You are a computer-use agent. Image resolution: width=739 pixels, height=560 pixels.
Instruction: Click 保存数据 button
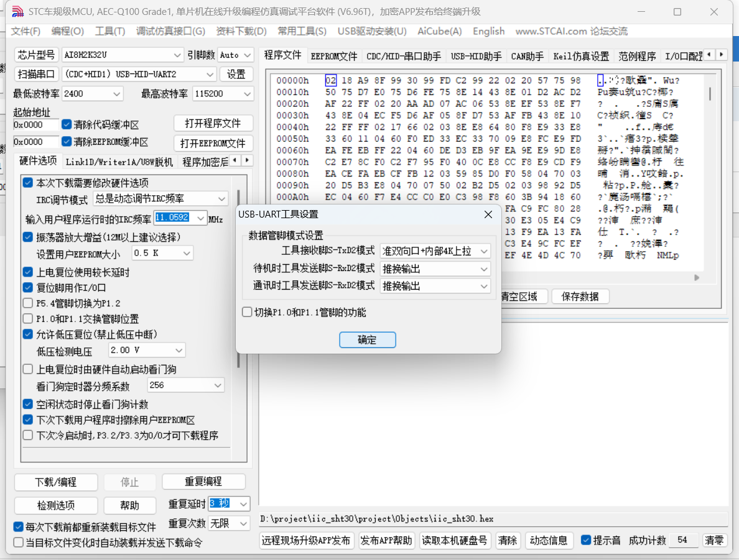coord(580,296)
